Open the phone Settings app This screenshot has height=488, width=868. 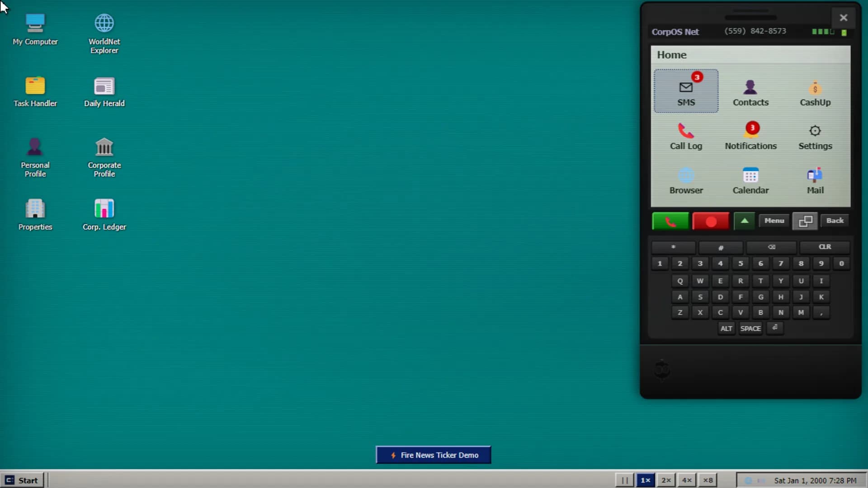[815, 136]
